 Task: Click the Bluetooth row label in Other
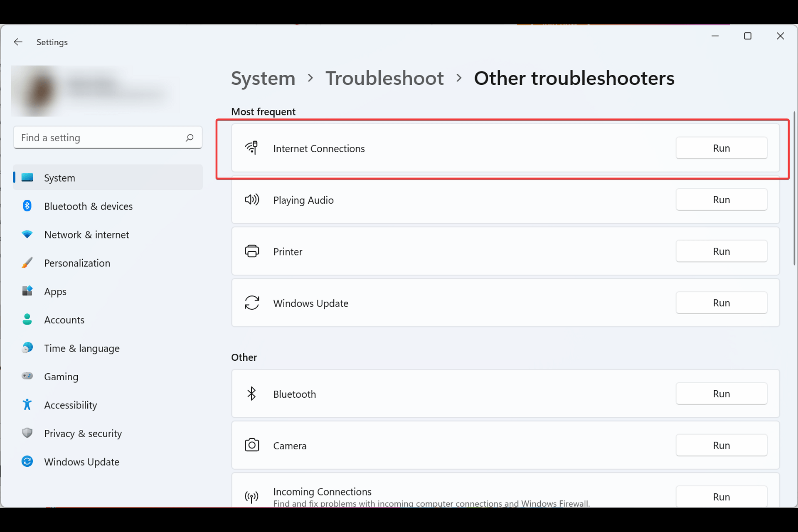[x=294, y=394]
